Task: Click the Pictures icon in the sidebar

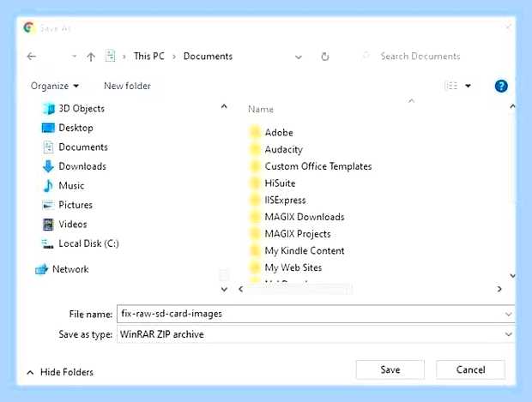Action: click(48, 205)
